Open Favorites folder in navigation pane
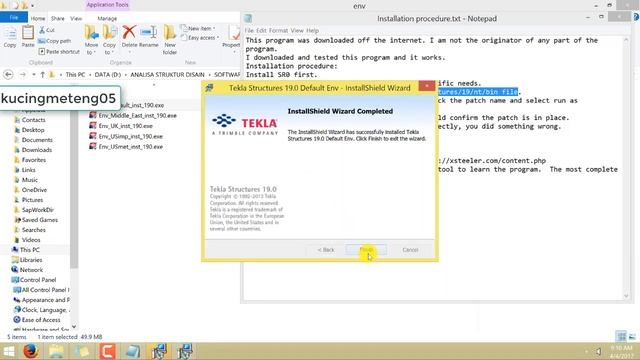This screenshot has width=640, height=360. (33, 160)
